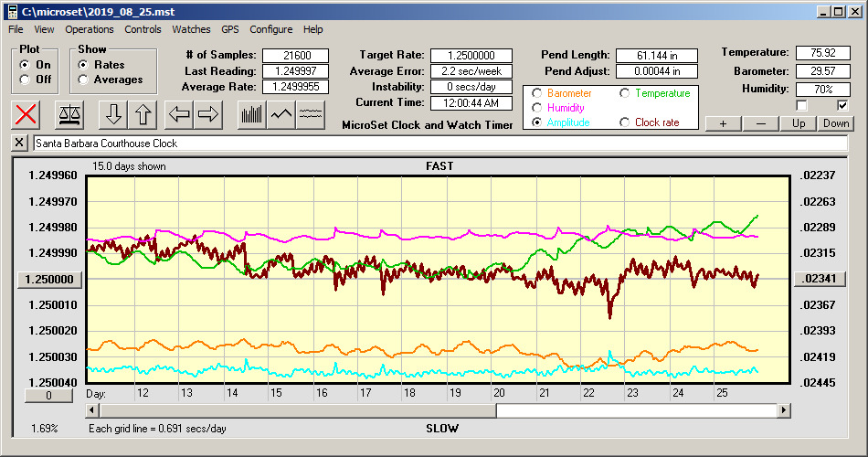Select the zigzag line graph style icon

pos(281,114)
